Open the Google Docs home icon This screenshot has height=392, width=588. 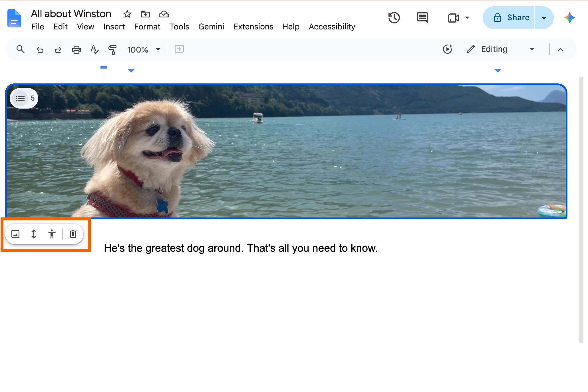click(14, 18)
